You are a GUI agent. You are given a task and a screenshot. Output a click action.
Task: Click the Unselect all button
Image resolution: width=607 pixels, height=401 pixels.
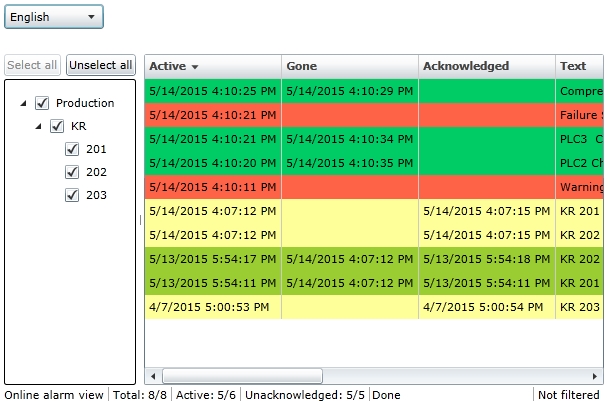tap(101, 65)
